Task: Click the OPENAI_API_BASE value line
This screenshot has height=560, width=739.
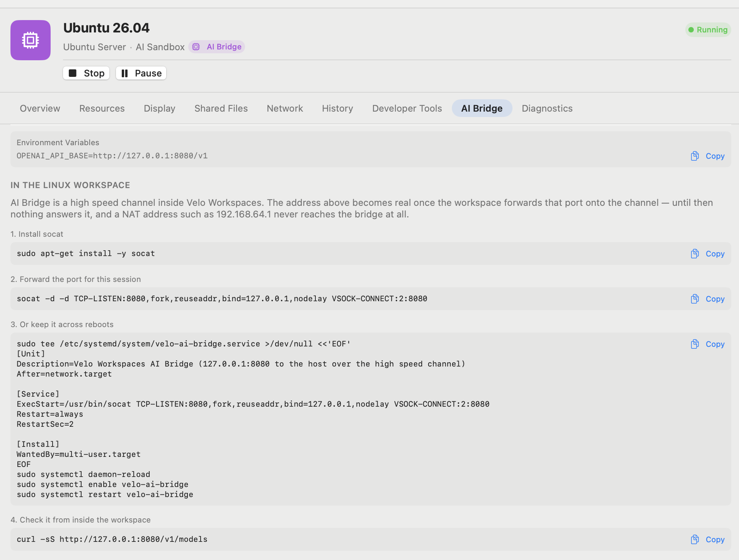Action: pos(112,156)
